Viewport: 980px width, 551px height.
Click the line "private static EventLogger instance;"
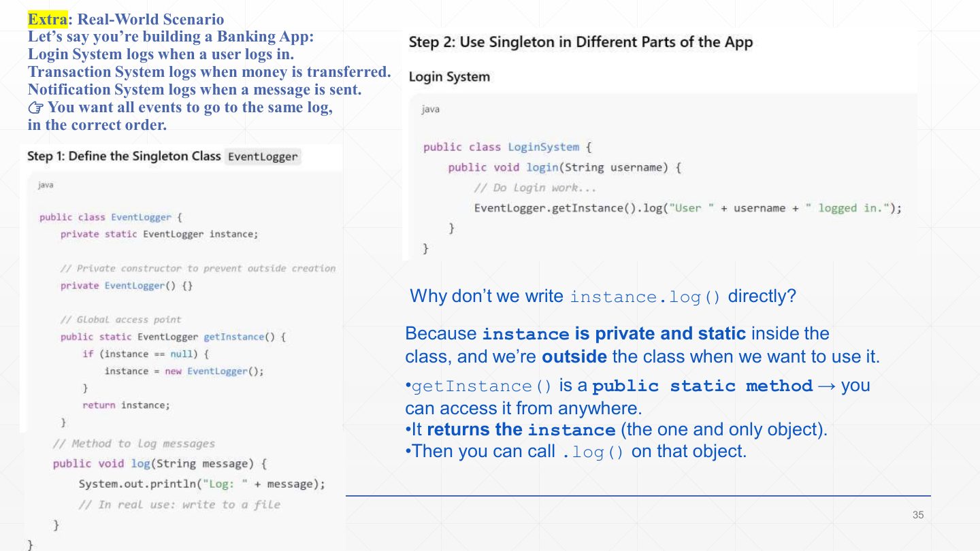[x=159, y=234]
